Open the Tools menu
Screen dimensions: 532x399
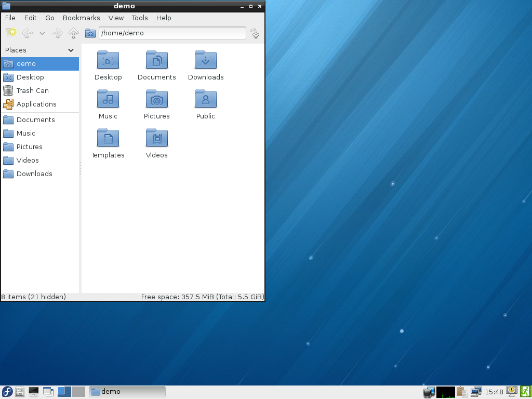(x=140, y=18)
